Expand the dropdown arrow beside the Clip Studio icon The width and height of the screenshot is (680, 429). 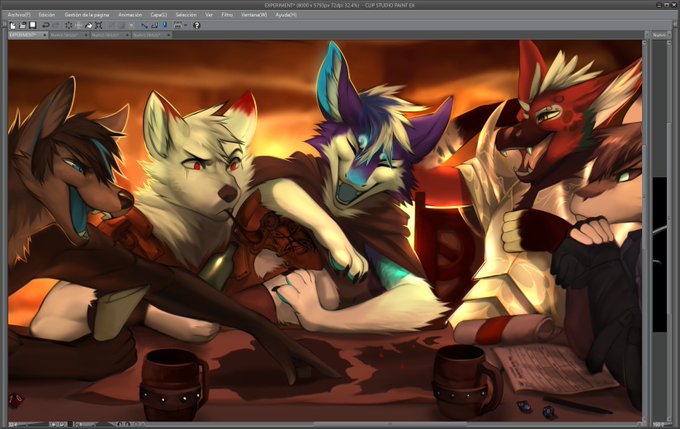[186, 26]
